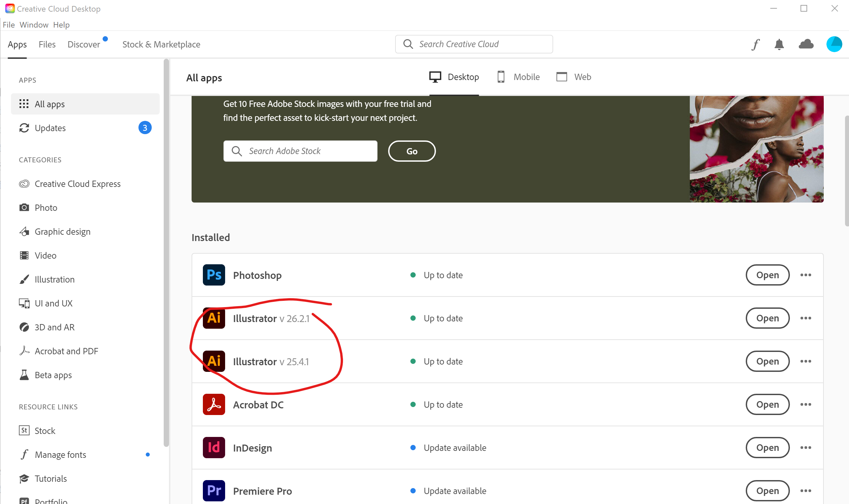Viewport: 849px width, 504px height.
Task: Click the Adobe Stock banner photo
Action: coord(756,149)
